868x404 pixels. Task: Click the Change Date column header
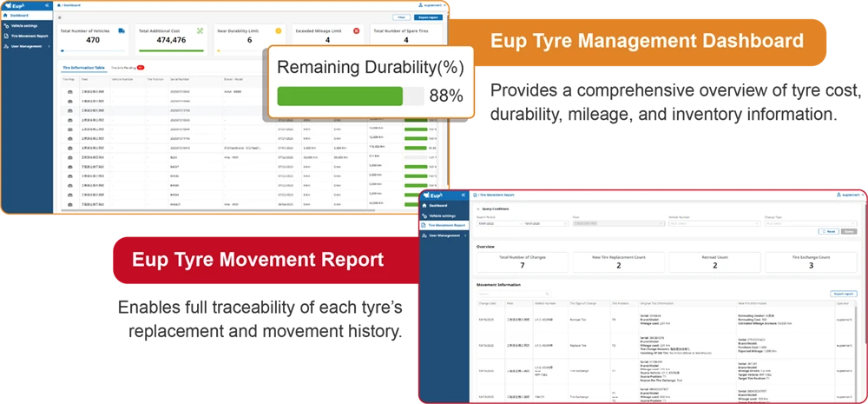click(x=489, y=304)
